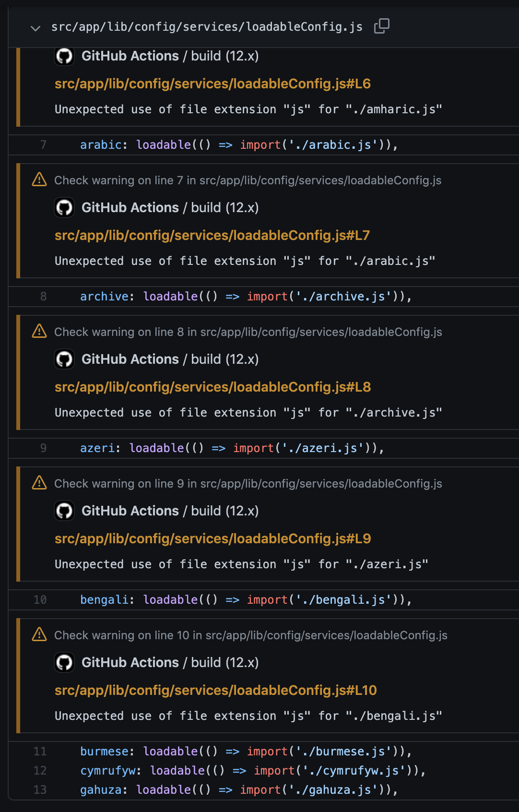Click the warning triangle beside line 10 check warning
The height and width of the screenshot is (812, 519).
click(x=39, y=634)
